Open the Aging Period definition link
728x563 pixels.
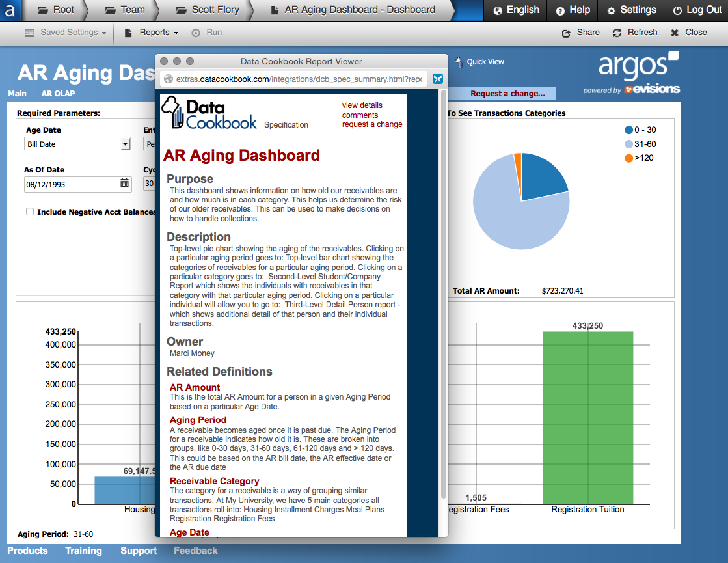pos(198,420)
